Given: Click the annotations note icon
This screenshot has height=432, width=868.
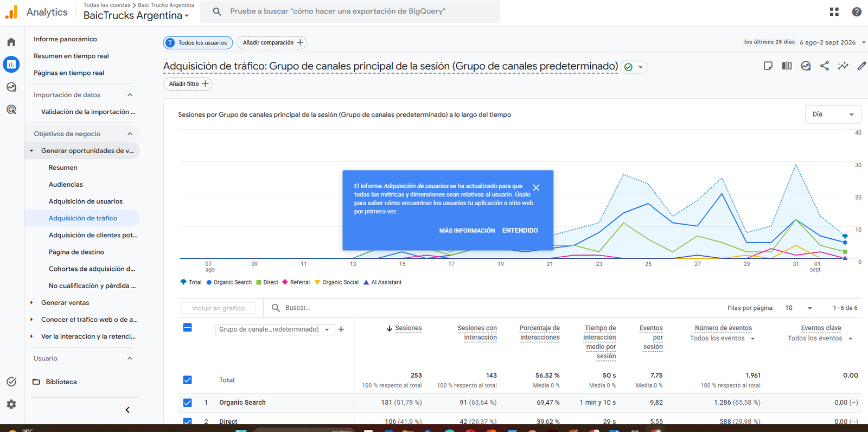Looking at the screenshot, I should 768,66.
